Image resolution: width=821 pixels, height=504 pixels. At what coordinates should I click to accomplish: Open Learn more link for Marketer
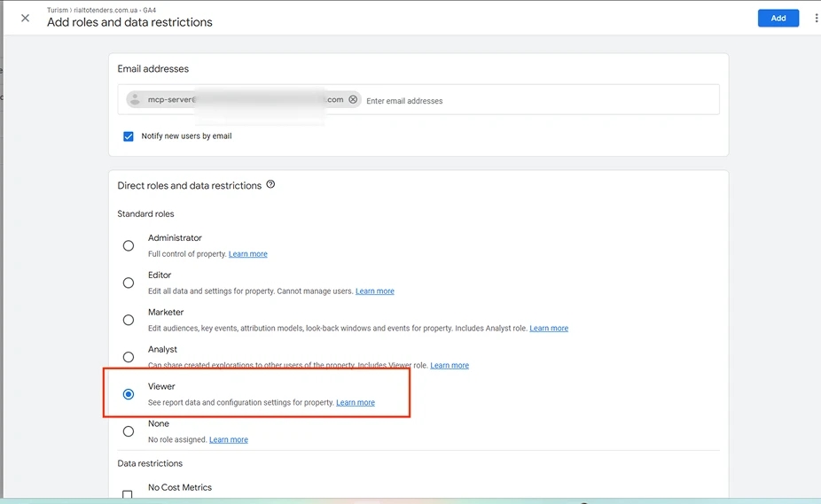click(x=549, y=328)
